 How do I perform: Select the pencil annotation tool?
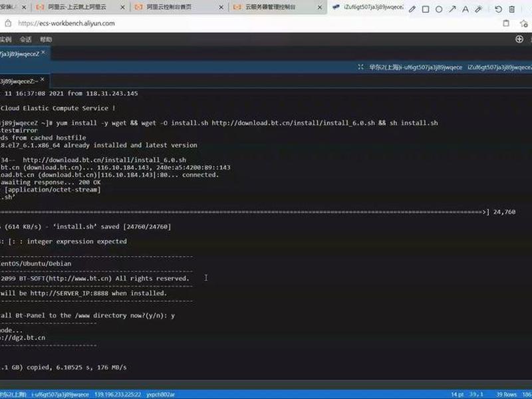(412, 9)
